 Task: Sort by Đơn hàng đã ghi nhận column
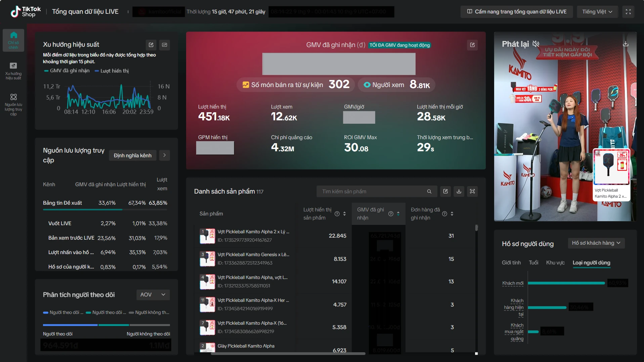coord(452,214)
